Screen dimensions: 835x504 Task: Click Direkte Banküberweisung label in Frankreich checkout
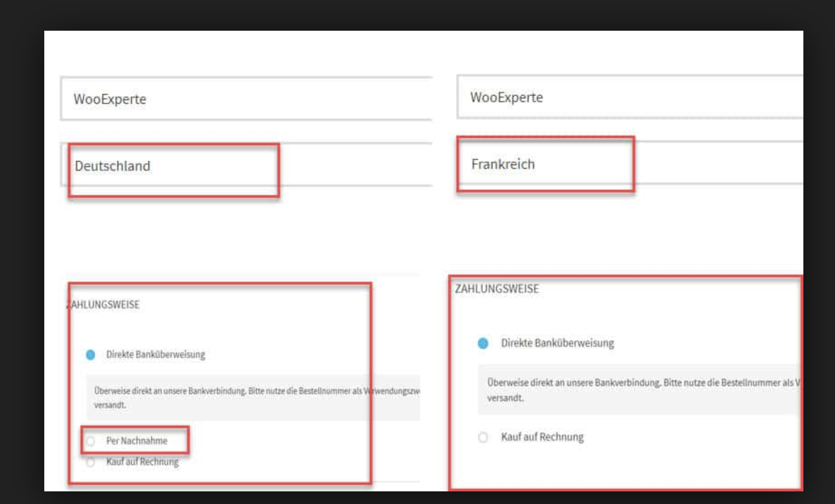tap(557, 343)
